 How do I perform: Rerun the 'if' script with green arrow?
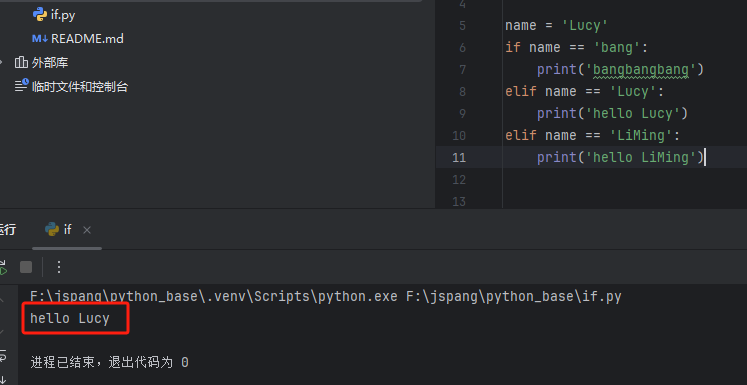point(3,268)
